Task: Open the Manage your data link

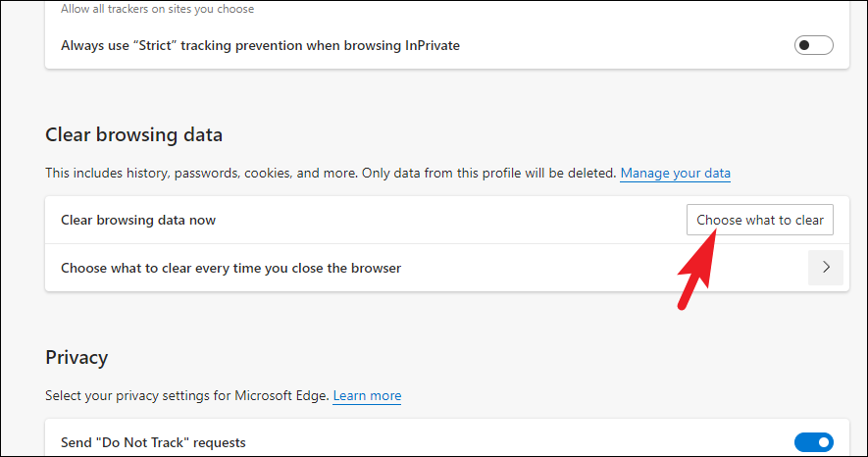Action: pyautogui.click(x=675, y=174)
